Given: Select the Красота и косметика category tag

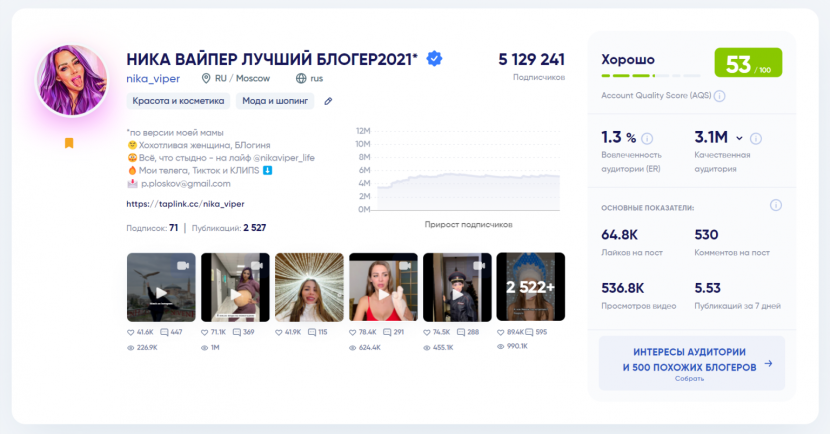Looking at the screenshot, I should tap(178, 101).
